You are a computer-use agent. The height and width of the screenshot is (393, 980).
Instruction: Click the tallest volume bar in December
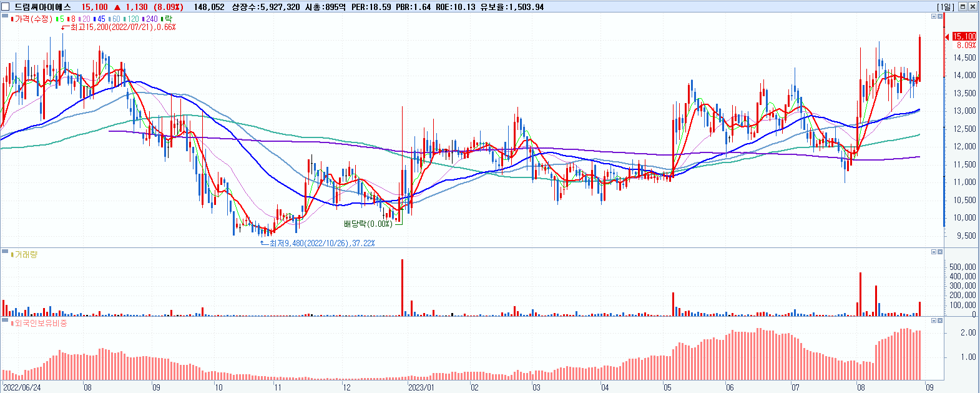pos(402,287)
